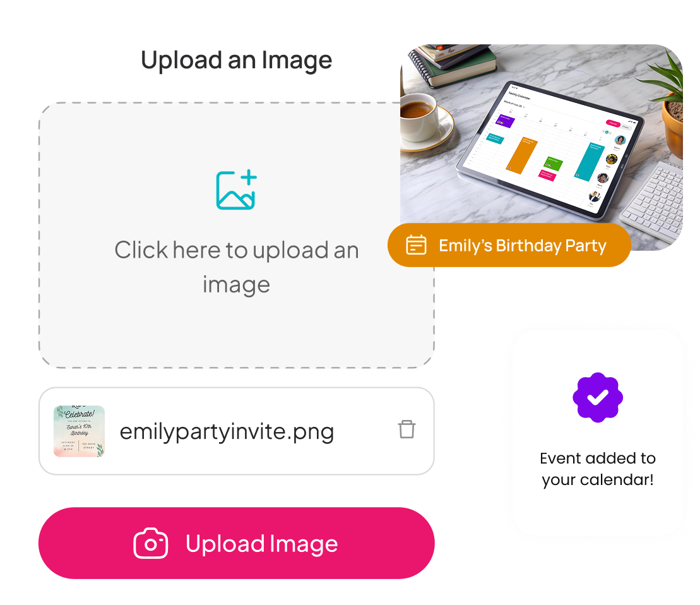Click 'Click here to upload an image' text
Image resolution: width=700 pixels, height=605 pixels.
pos(237,267)
